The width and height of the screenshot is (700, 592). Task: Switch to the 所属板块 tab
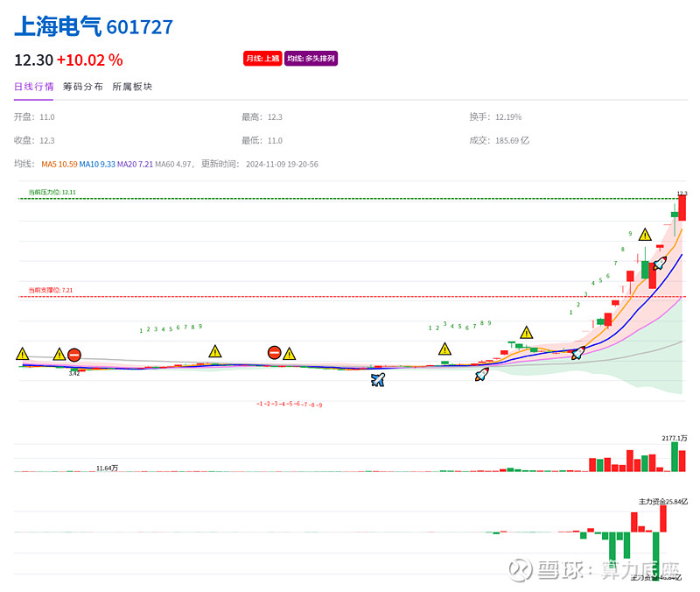click(x=132, y=87)
